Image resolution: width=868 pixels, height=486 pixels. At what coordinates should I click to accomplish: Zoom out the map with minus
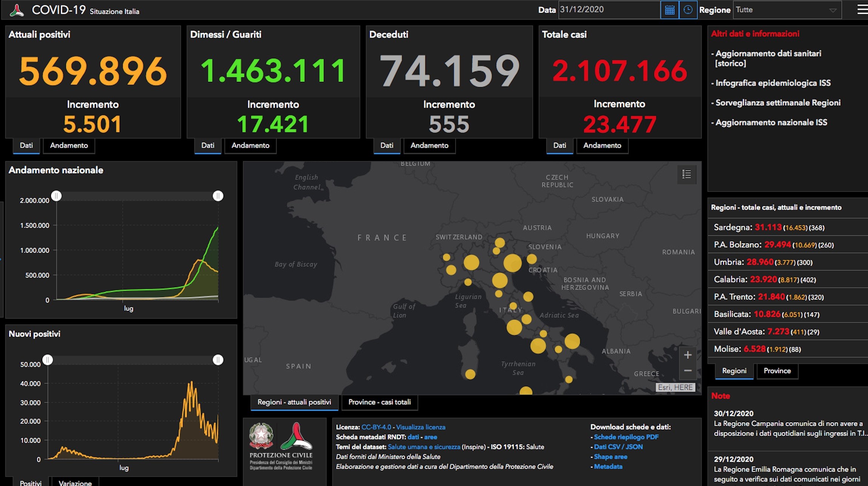(688, 371)
